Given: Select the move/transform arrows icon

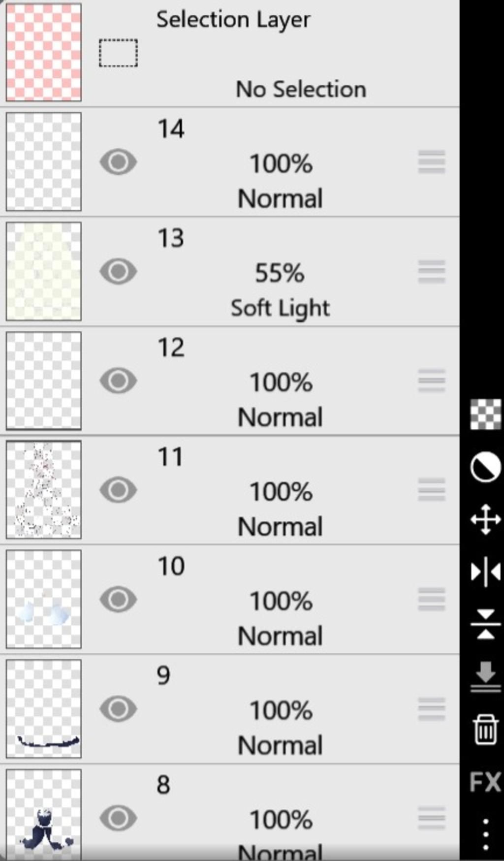Looking at the screenshot, I should click(485, 519).
